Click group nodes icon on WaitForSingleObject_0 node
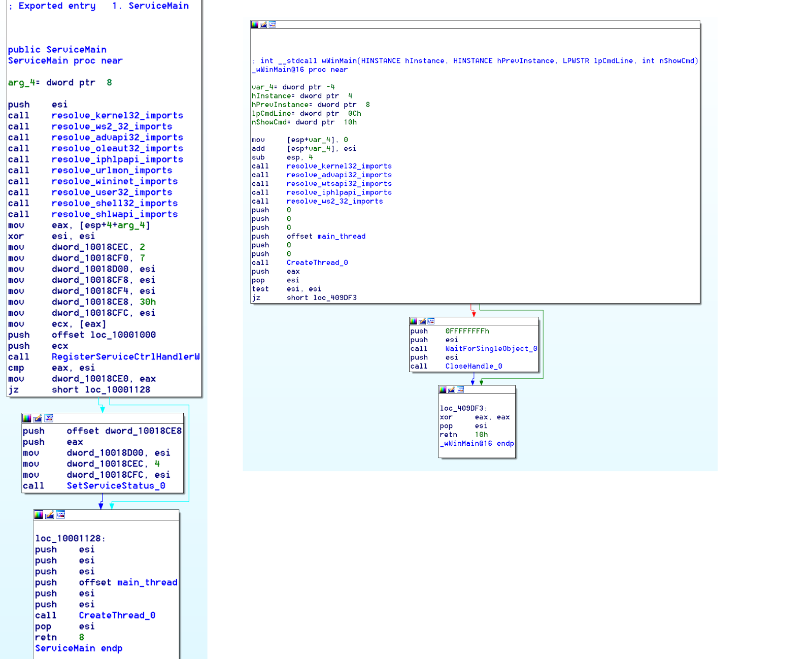The height and width of the screenshot is (659, 812). click(x=431, y=321)
